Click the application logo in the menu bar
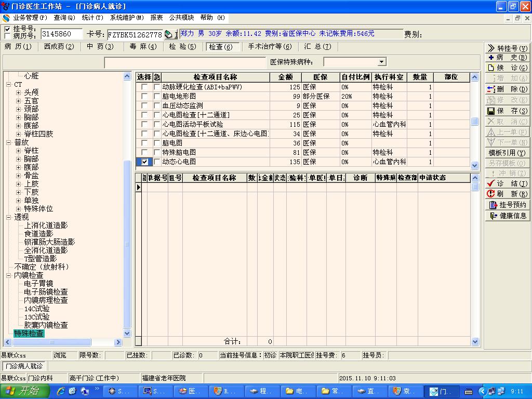Image resolution: width=532 pixels, height=399 pixels. tap(6, 18)
